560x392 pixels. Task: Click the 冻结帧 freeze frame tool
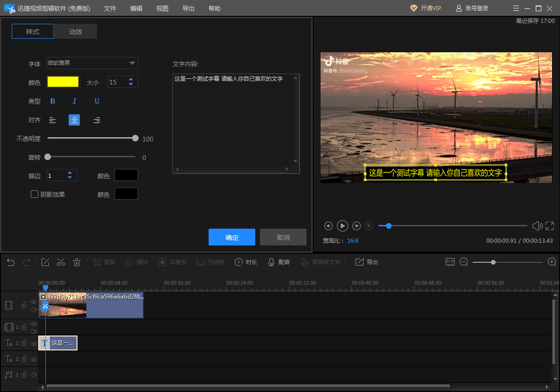[x=210, y=262]
